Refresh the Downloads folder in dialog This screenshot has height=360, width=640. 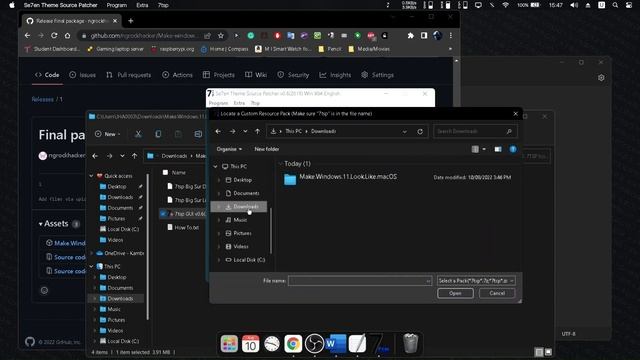coord(420,131)
